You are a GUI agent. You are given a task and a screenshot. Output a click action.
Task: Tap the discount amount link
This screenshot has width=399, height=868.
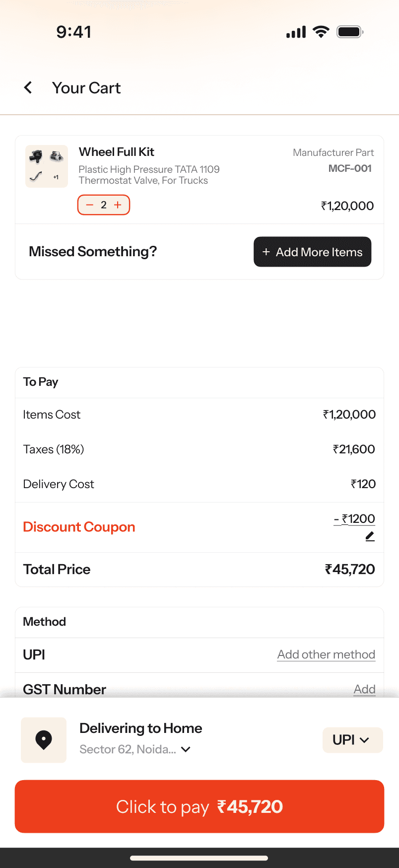point(354,519)
